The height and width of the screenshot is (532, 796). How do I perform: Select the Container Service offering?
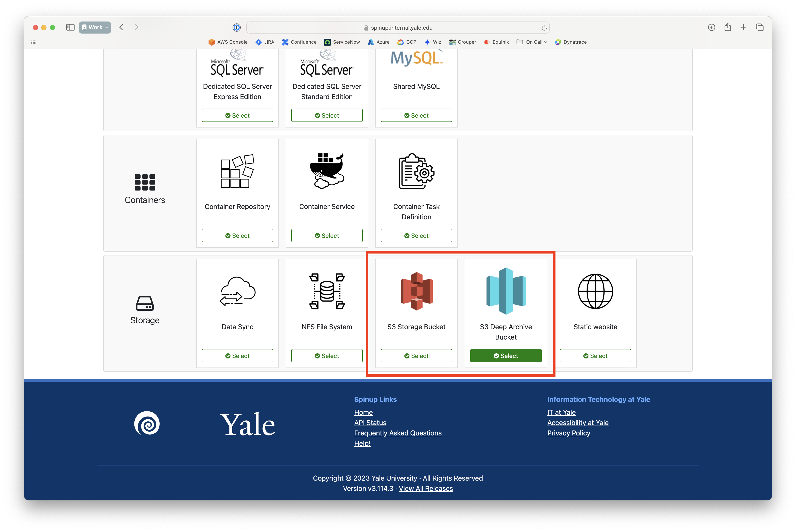click(327, 235)
